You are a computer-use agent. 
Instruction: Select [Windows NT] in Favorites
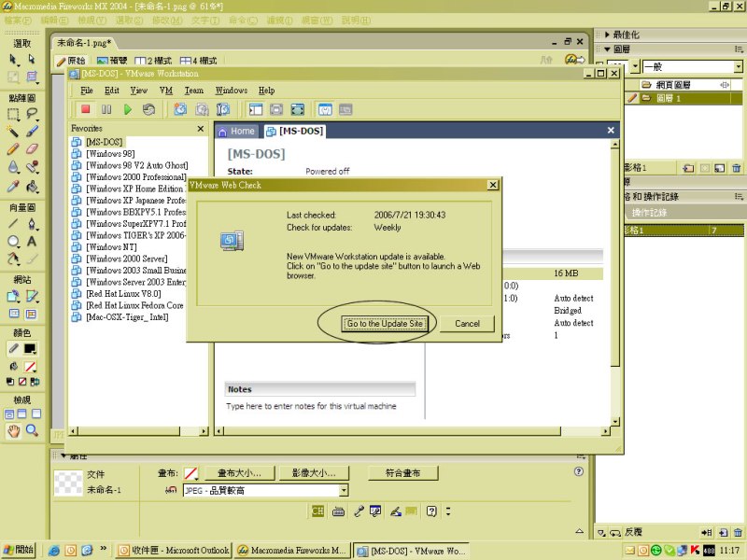(x=110, y=247)
